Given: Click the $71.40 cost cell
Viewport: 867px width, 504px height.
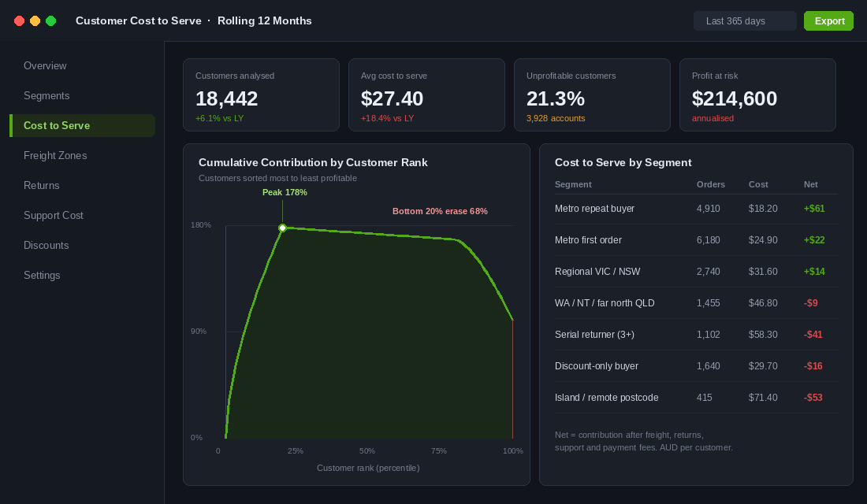Looking at the screenshot, I should pos(763,398).
